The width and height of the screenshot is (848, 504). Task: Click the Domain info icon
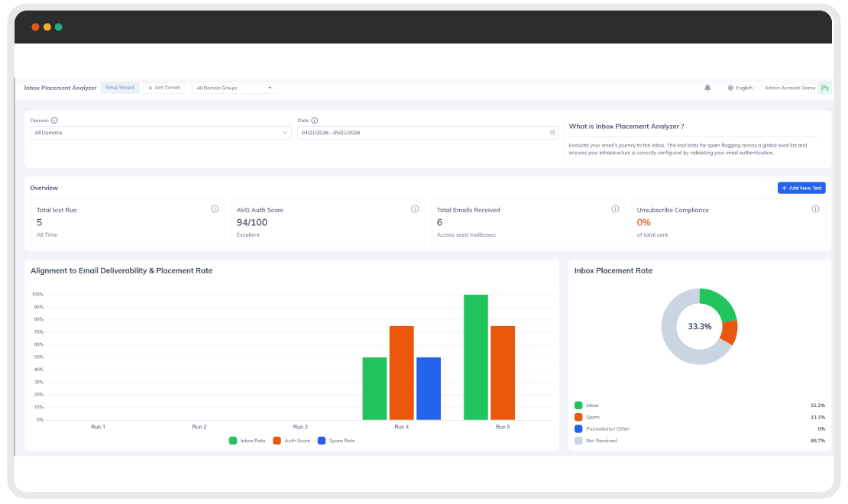54,121
